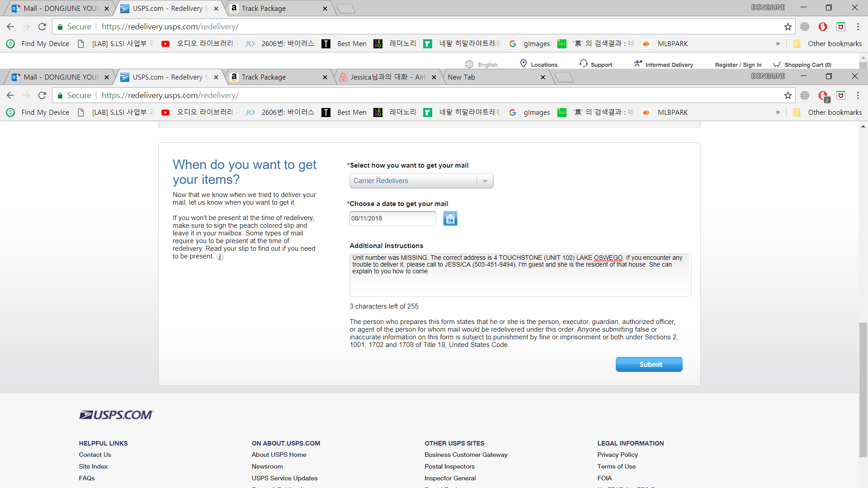868x488 pixels.
Task: Expand the hidden bookmarks overflow chevron
Action: (778, 113)
